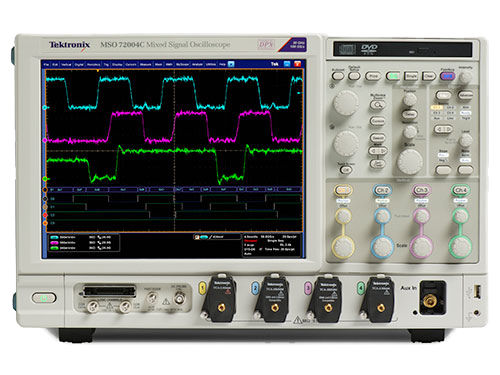Click the front USB port

click(x=477, y=292)
